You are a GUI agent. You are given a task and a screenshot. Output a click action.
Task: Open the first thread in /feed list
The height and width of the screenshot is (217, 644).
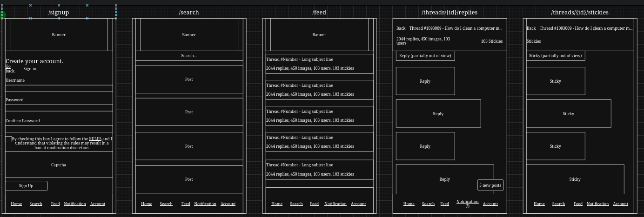point(319,64)
